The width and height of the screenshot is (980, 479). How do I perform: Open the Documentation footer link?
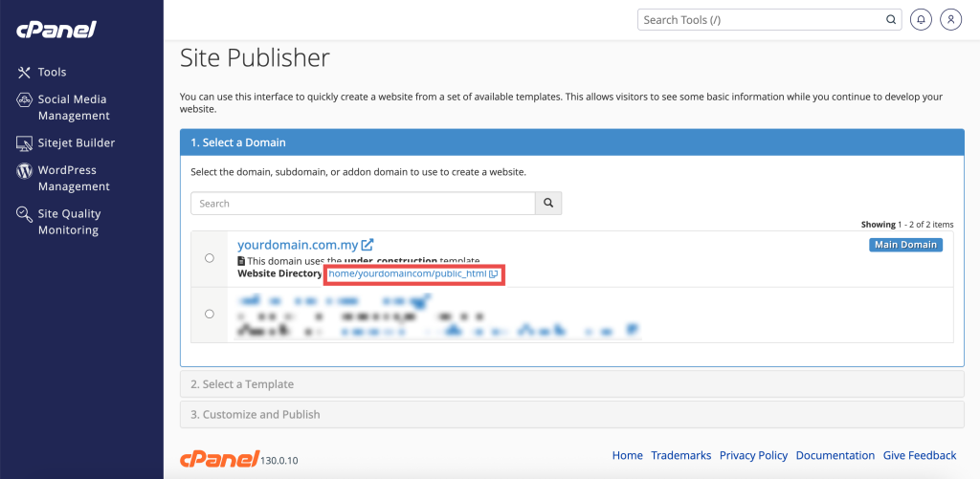(835, 455)
